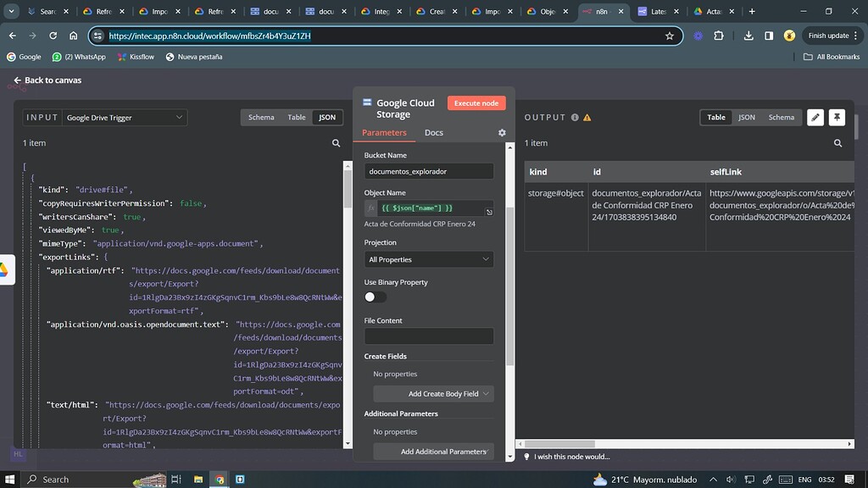The width and height of the screenshot is (868, 488).
Task: Open Windows notification center
Action: (x=849, y=480)
